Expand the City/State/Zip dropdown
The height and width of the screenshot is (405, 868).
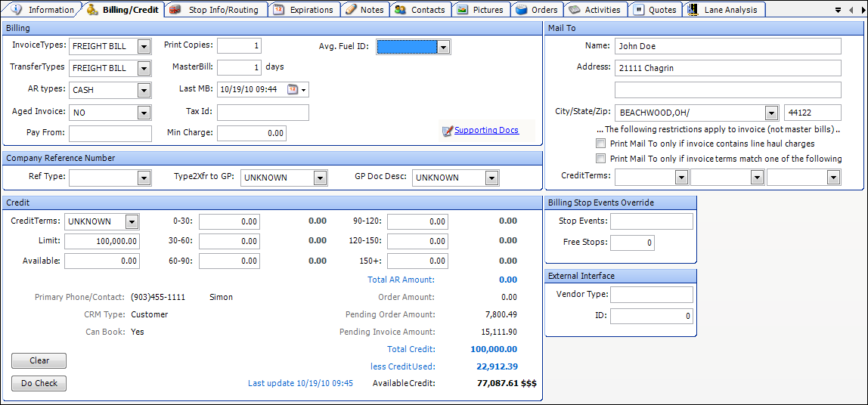(x=772, y=113)
